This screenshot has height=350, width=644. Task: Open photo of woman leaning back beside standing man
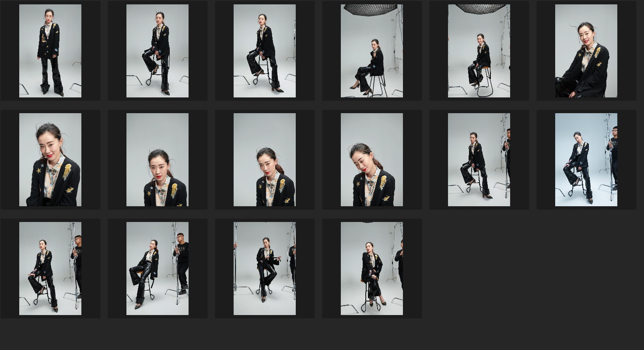tap(157, 268)
